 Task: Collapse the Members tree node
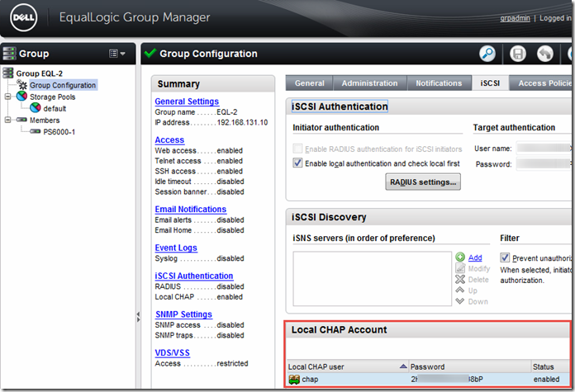point(8,120)
